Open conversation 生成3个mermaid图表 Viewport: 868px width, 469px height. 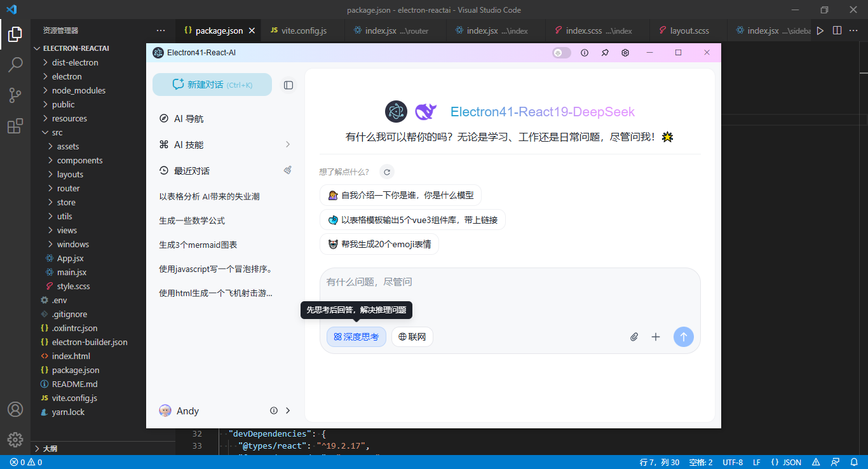coord(198,245)
